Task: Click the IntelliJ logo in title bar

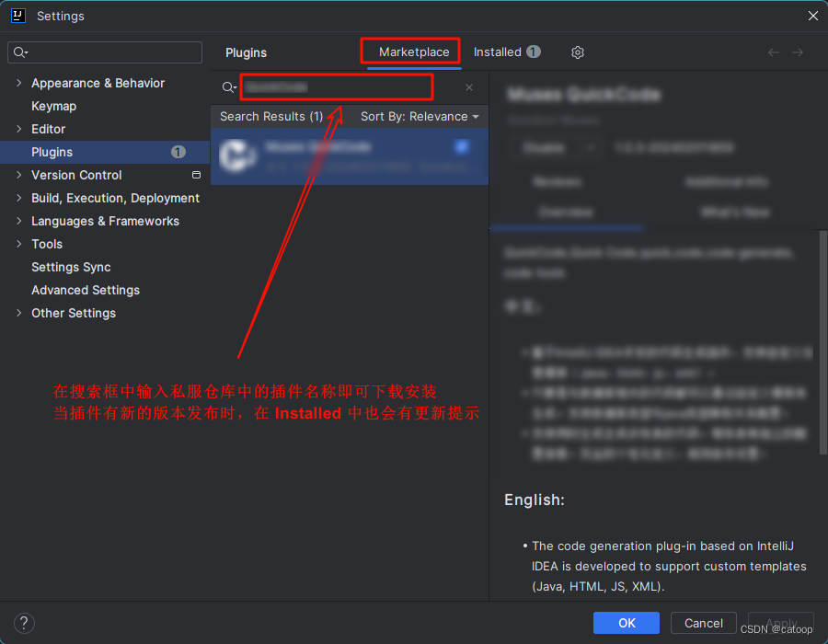Action: [18, 16]
